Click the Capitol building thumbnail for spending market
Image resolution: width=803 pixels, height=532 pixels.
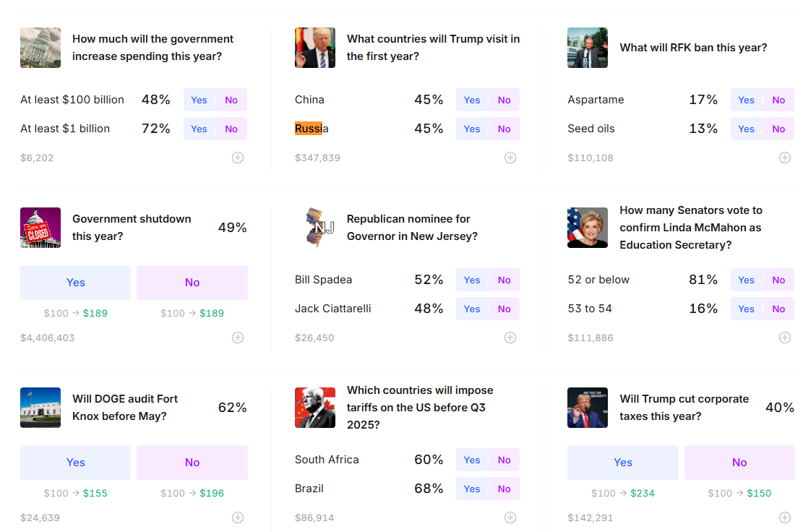click(40, 48)
